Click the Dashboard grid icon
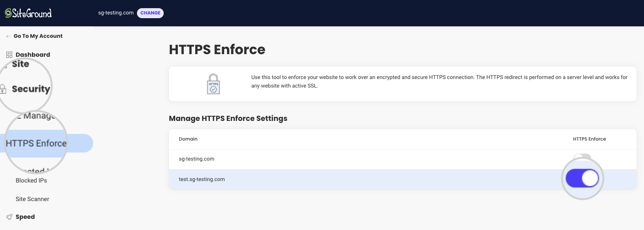Image resolution: width=644 pixels, height=230 pixels. (x=9, y=55)
